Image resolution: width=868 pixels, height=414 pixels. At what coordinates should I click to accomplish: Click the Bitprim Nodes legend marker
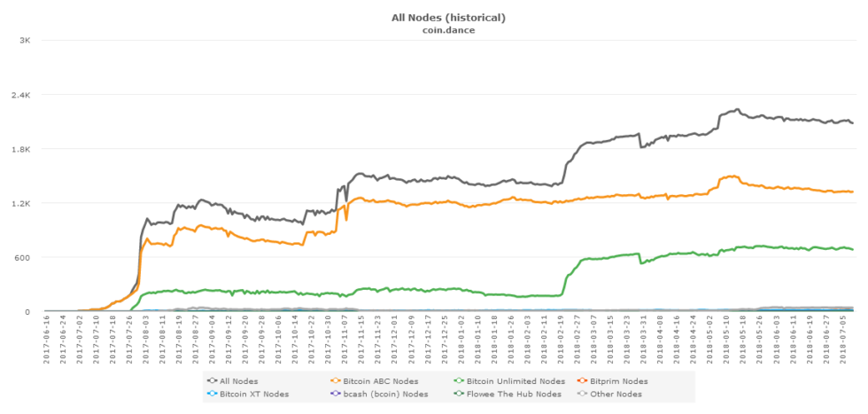click(582, 381)
